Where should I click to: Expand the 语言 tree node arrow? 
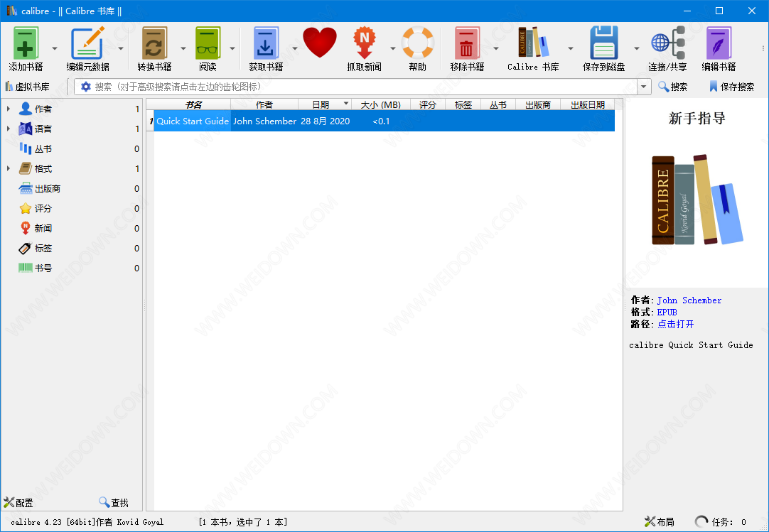pyautogui.click(x=9, y=129)
